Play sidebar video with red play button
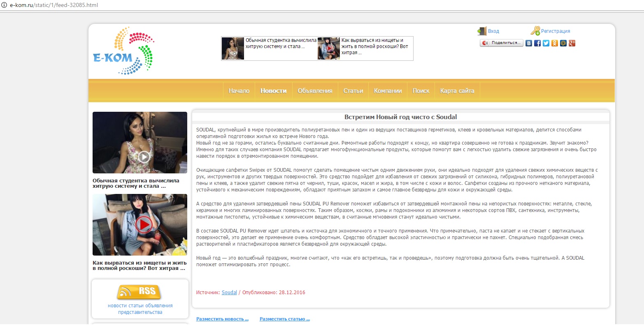The height and width of the screenshot is (325, 644). [x=140, y=225]
